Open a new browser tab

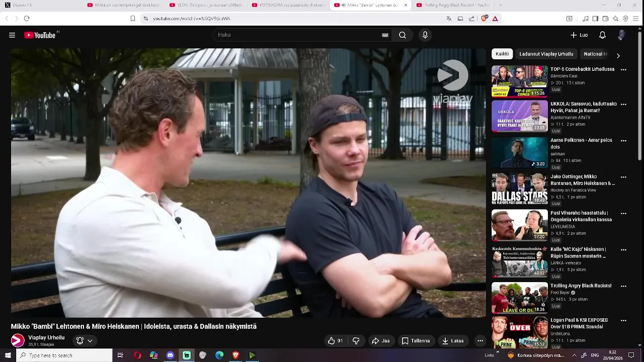point(500,5)
